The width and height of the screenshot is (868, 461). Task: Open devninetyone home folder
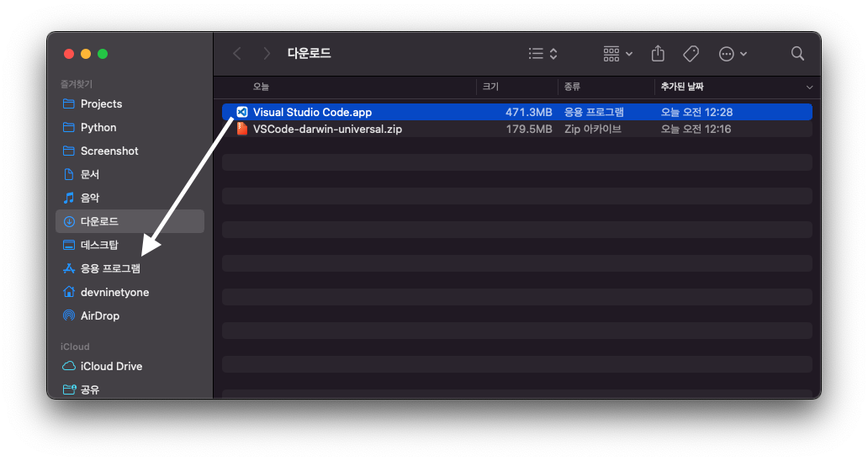pos(130,292)
